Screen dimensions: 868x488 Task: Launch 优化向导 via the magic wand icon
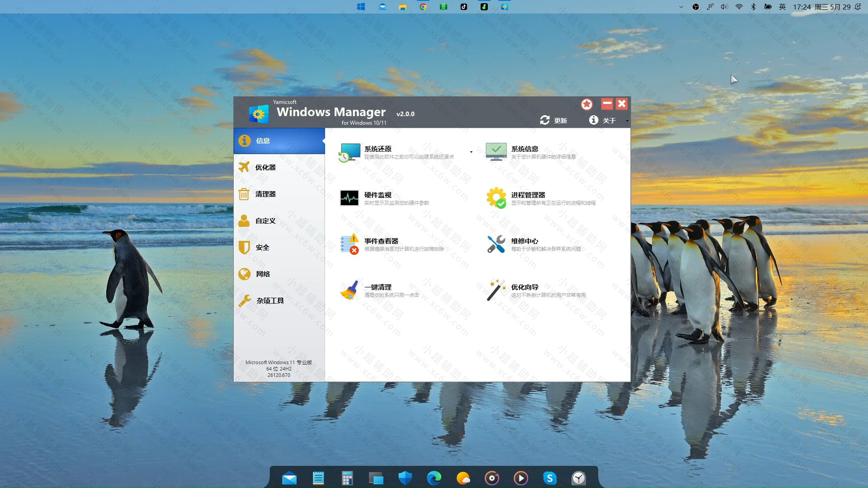click(496, 290)
